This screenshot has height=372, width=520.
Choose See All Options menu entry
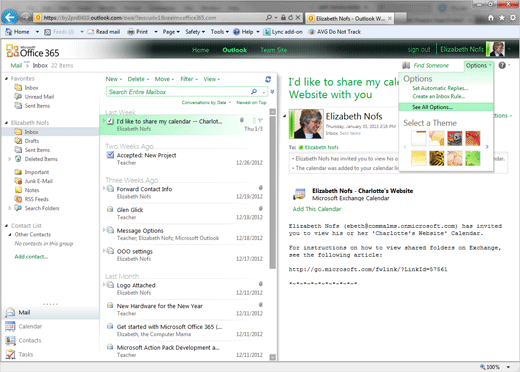coord(446,107)
